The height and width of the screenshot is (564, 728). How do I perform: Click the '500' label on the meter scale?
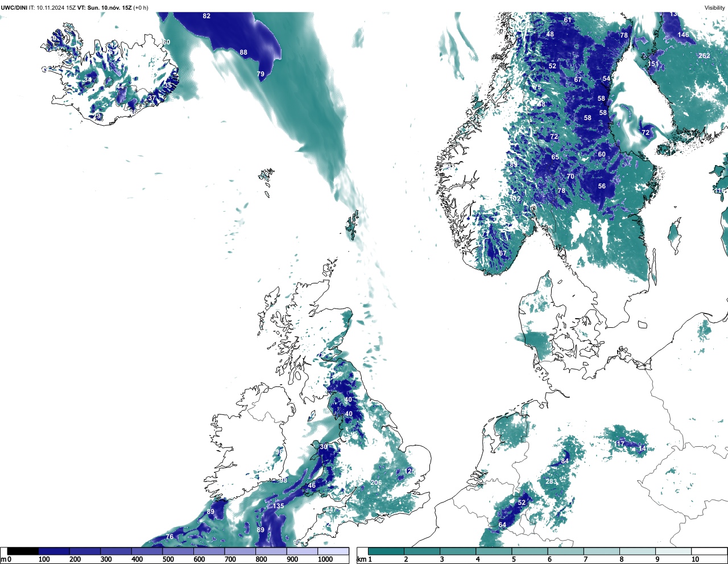coord(168,559)
